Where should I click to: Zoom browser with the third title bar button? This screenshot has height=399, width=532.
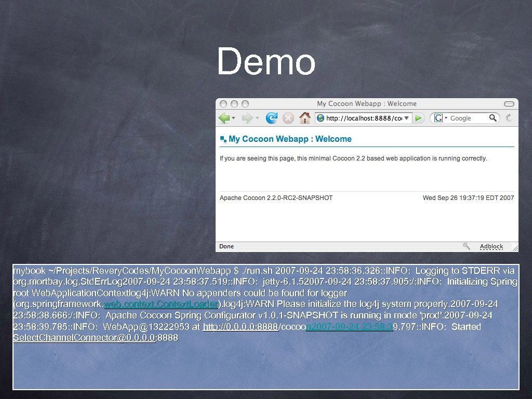pos(245,104)
